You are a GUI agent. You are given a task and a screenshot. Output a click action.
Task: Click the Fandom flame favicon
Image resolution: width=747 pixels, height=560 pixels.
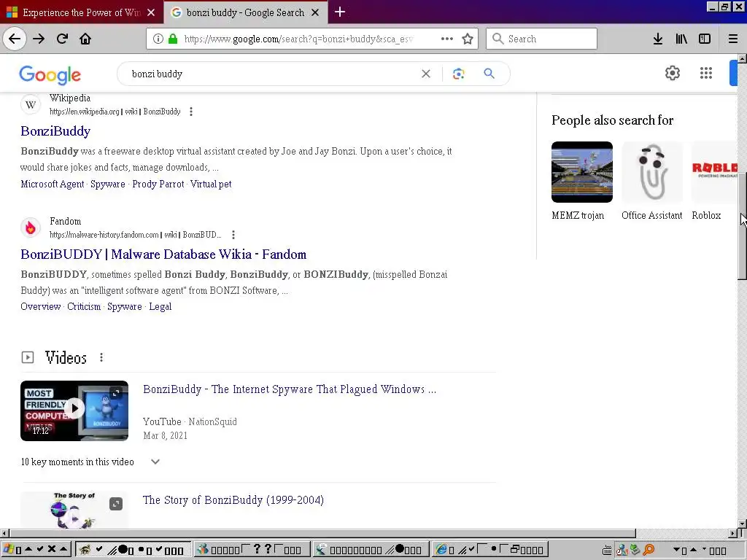point(31,228)
